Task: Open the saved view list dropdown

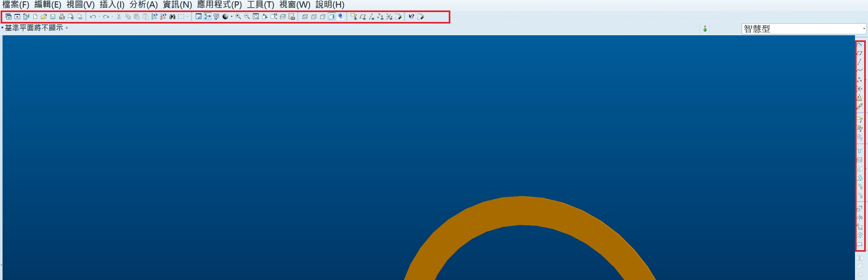Action: pos(274,17)
